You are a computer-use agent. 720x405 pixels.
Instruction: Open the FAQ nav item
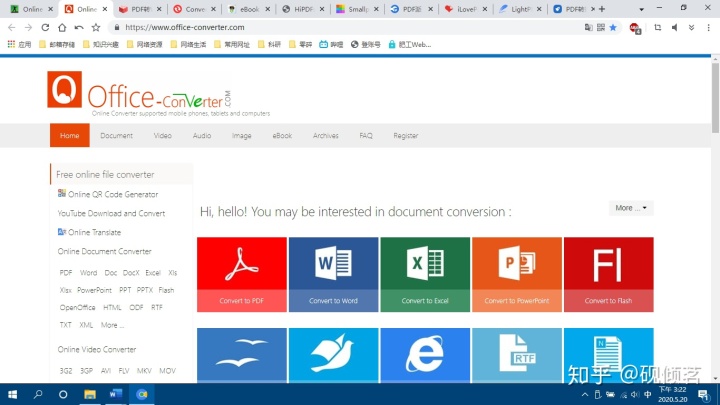click(x=366, y=135)
